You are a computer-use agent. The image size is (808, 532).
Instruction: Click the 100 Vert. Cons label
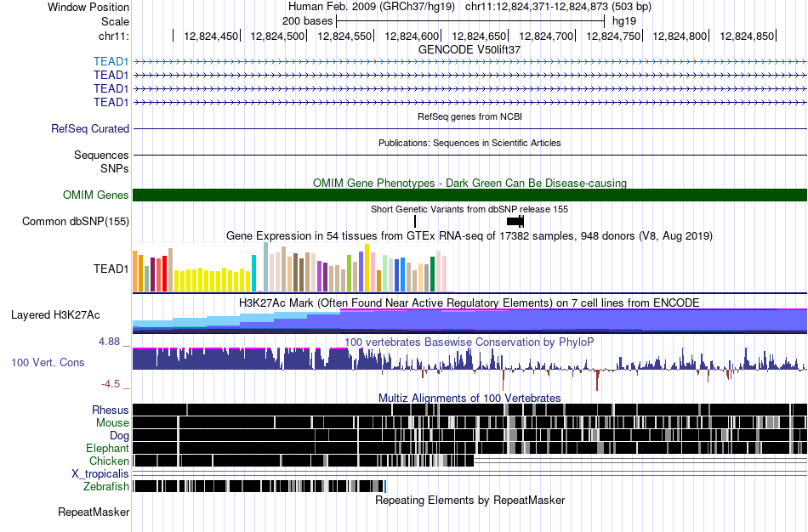tap(48, 363)
